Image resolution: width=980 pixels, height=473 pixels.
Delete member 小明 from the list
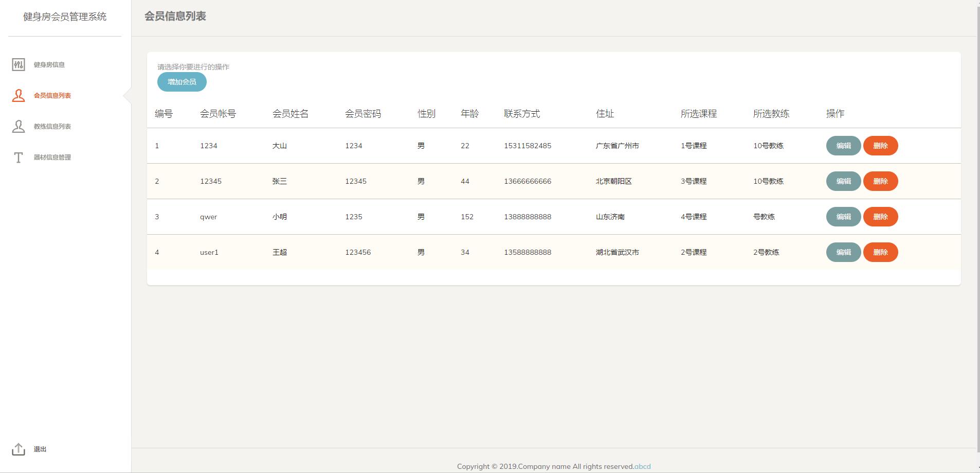(x=880, y=217)
